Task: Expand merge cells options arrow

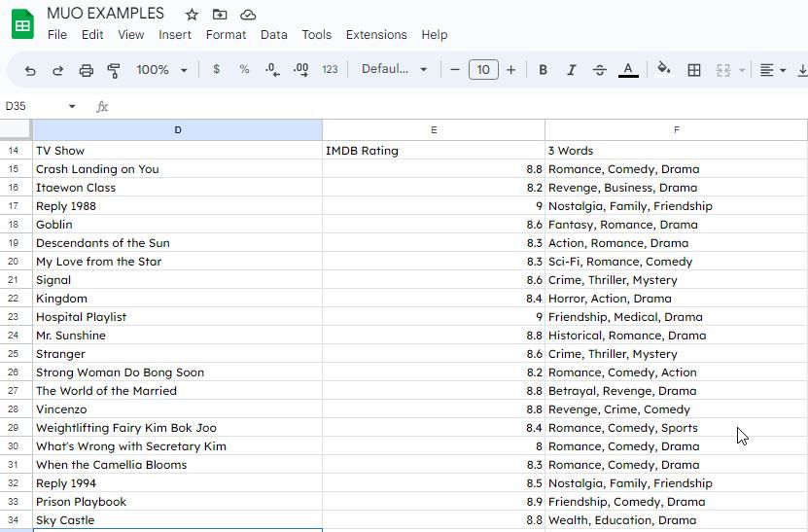Action: pyautogui.click(x=742, y=70)
